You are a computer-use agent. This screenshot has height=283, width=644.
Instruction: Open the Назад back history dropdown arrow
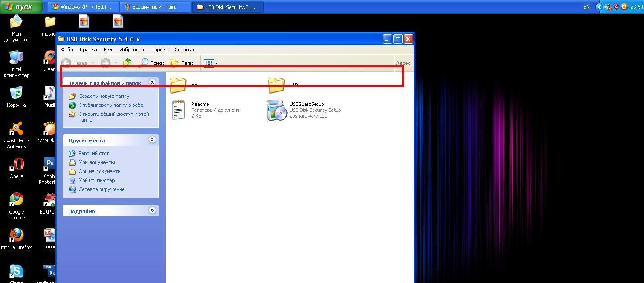pos(93,63)
